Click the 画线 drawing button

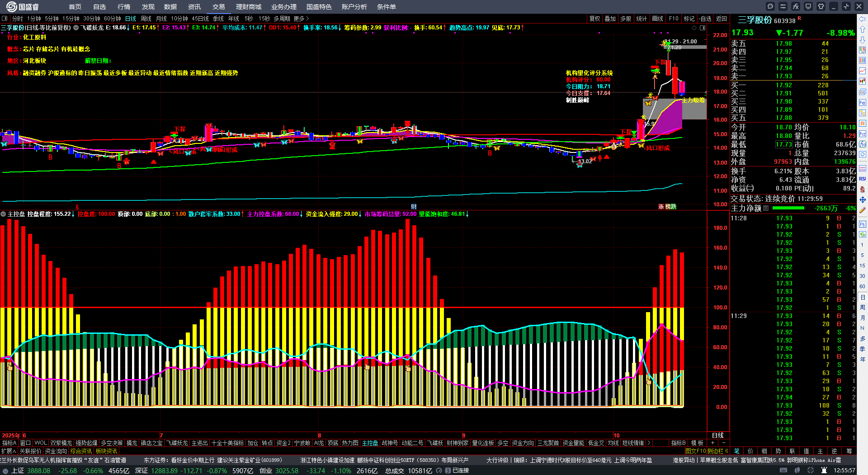[x=658, y=19]
